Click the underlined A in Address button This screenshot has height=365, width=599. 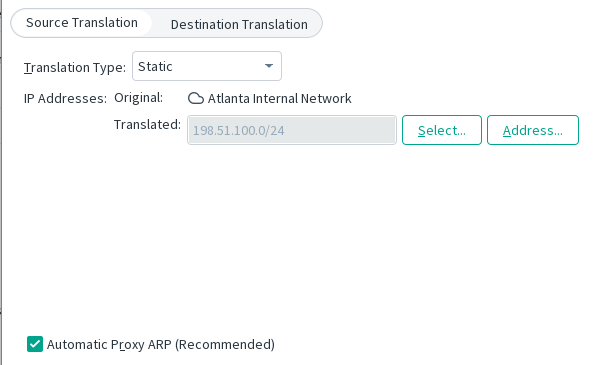pyautogui.click(x=507, y=131)
